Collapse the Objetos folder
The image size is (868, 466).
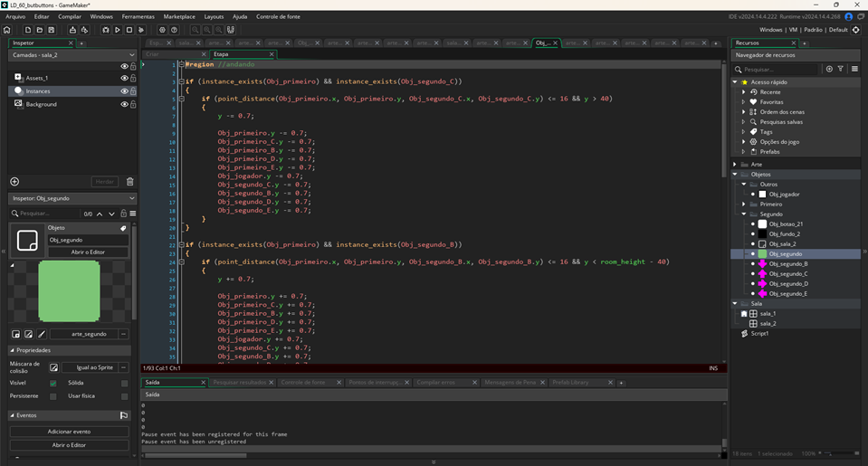735,175
